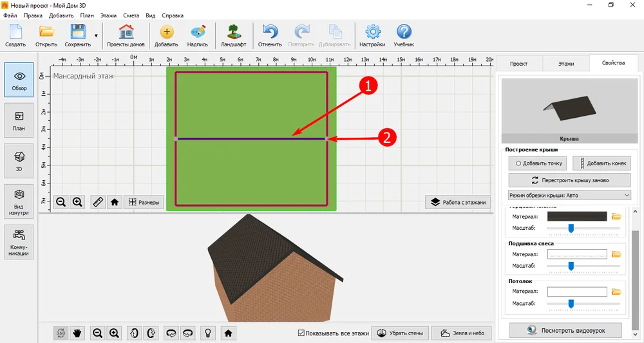Select the ruler measurement tool
Image resolution: width=644 pixels, height=343 pixels.
tap(98, 202)
